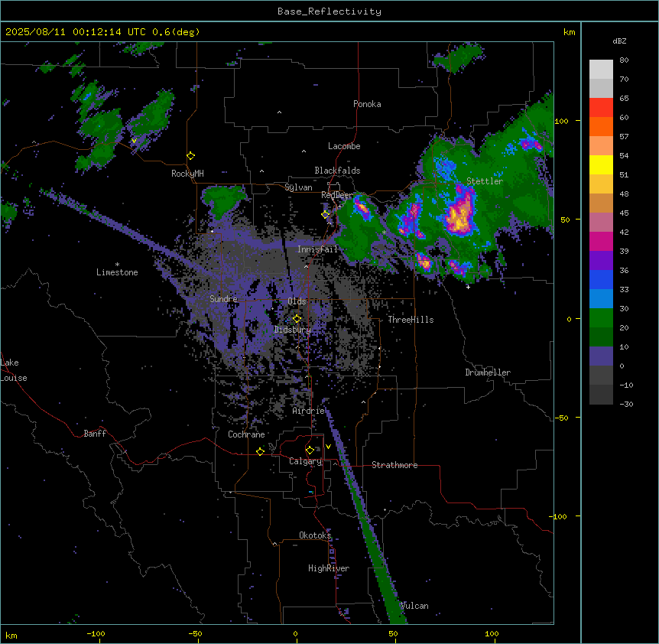Select the white 80 dBZ legend swatch
The image size is (659, 644).
[601, 70]
